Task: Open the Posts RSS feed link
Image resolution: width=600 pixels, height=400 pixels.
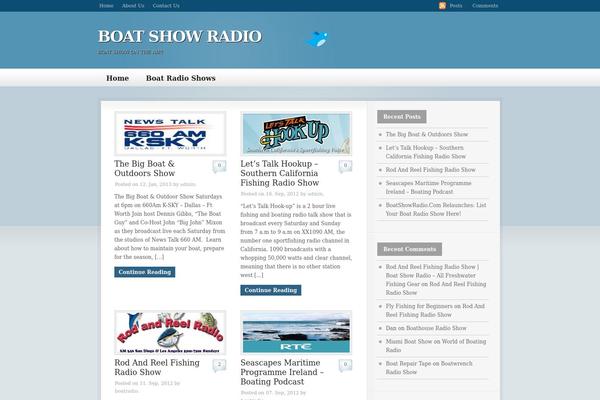Action: pos(456,6)
